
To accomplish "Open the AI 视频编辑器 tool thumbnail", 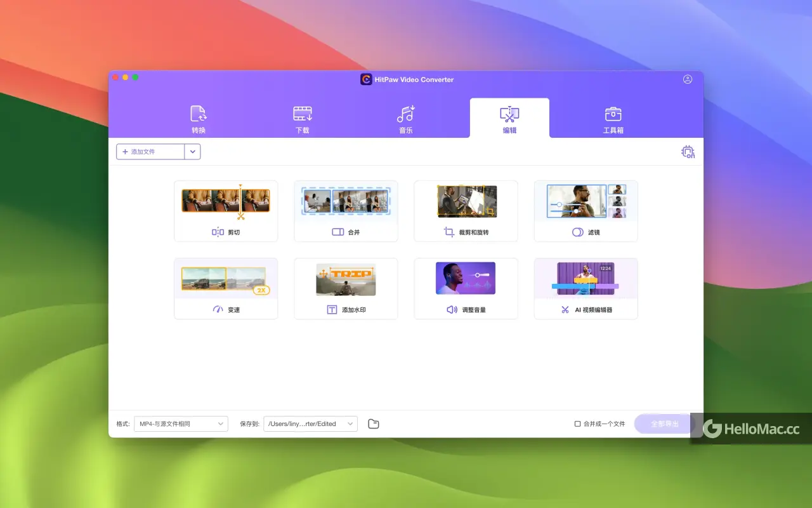I will [586, 280].
